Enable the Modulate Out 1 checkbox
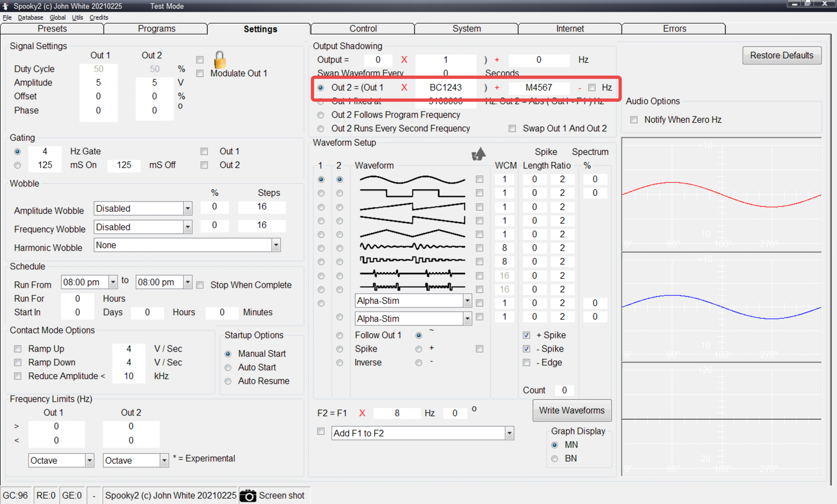 (x=200, y=74)
